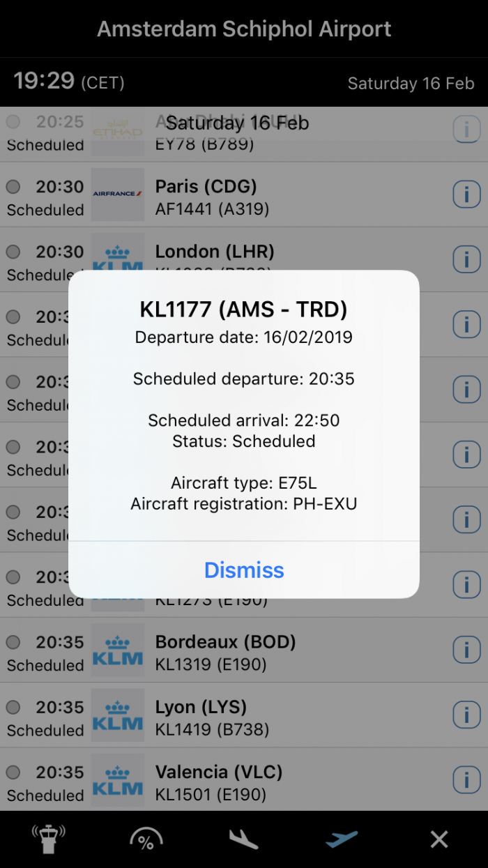Show info for Valencia (VLC) flight KL1501

point(466,779)
